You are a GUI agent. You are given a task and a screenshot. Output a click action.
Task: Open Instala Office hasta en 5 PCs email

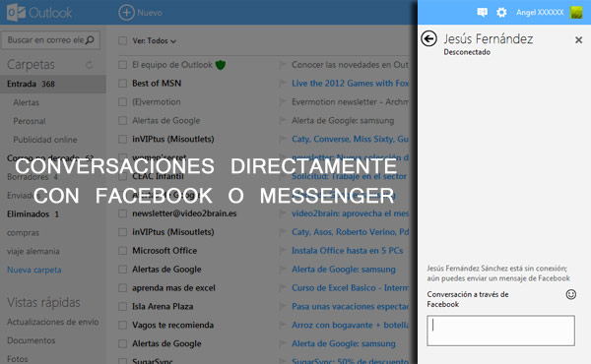tap(347, 251)
